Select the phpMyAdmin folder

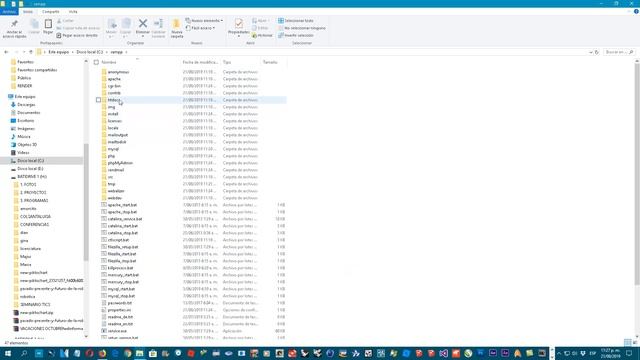120,163
